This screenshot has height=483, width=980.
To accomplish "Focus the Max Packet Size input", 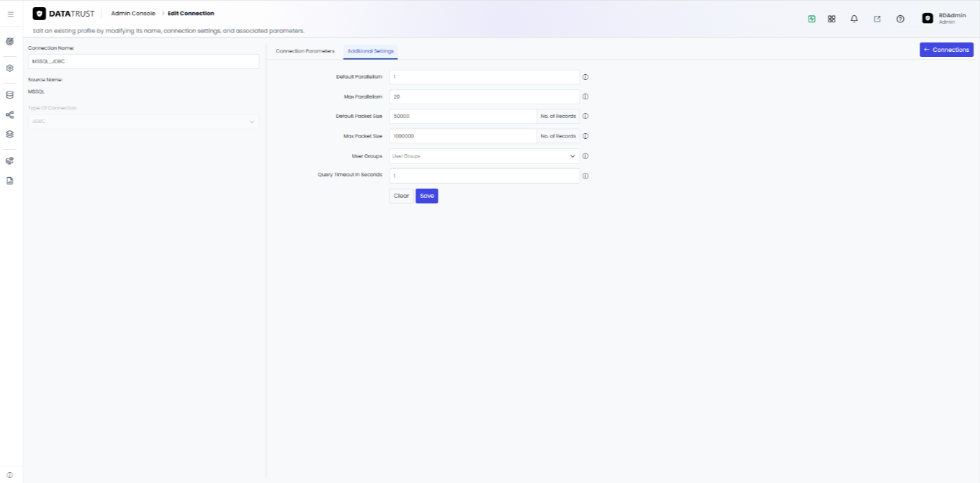I will [x=463, y=136].
